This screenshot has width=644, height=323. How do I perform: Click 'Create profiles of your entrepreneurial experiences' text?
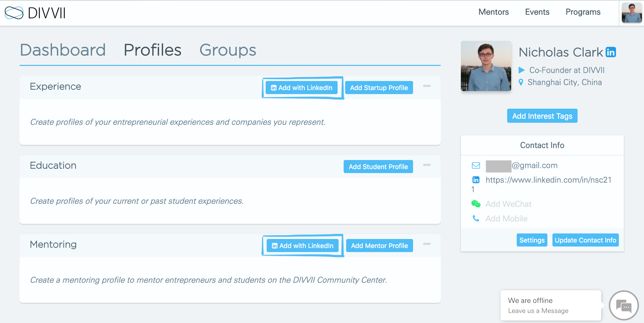(x=178, y=122)
